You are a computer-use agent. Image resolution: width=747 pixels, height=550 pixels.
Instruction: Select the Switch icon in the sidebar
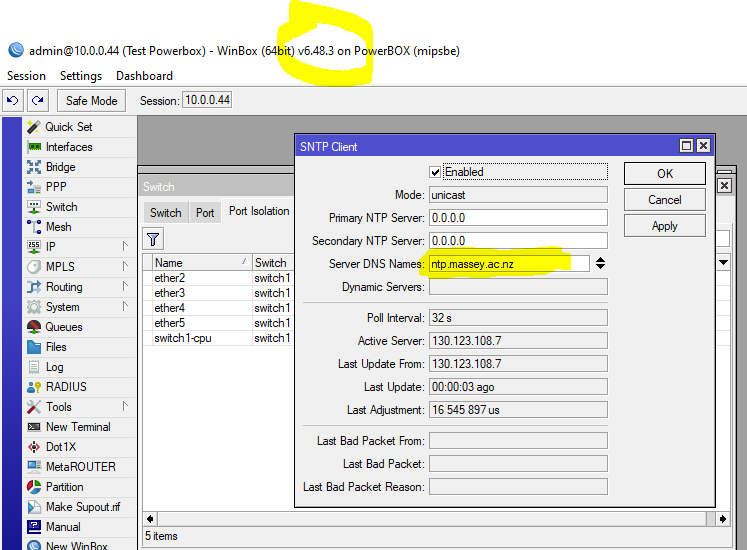34,207
